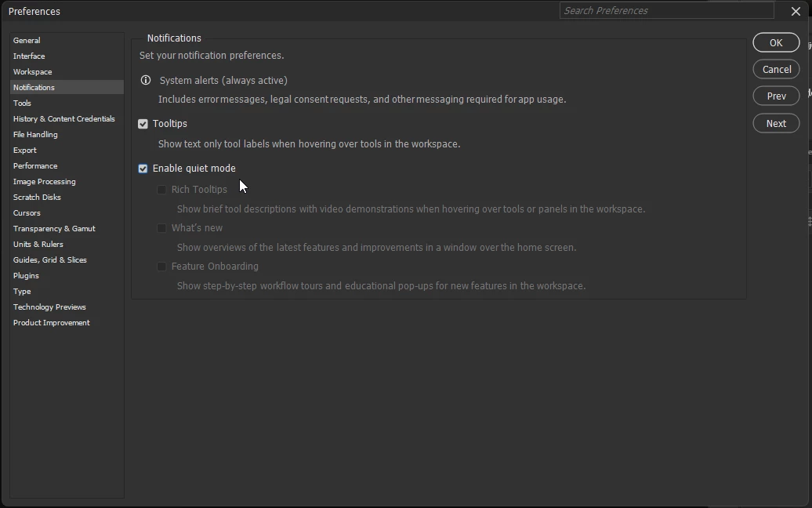Image resolution: width=812 pixels, height=508 pixels.
Task: Click the System alerts info icon
Action: [146, 80]
